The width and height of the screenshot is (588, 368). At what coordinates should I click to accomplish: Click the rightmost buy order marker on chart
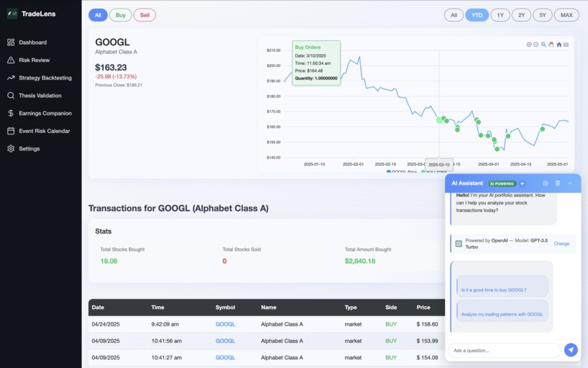(542, 129)
